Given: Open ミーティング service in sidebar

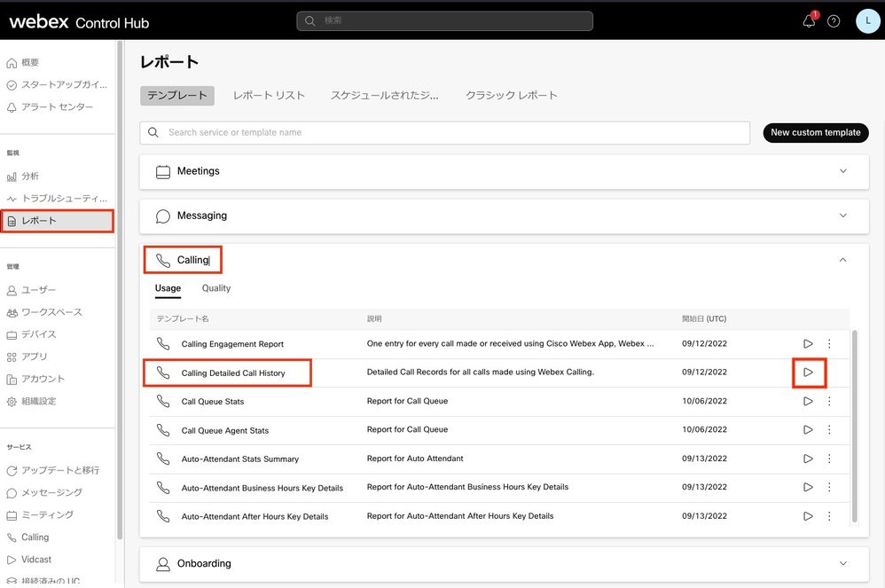Looking at the screenshot, I should (x=40, y=515).
